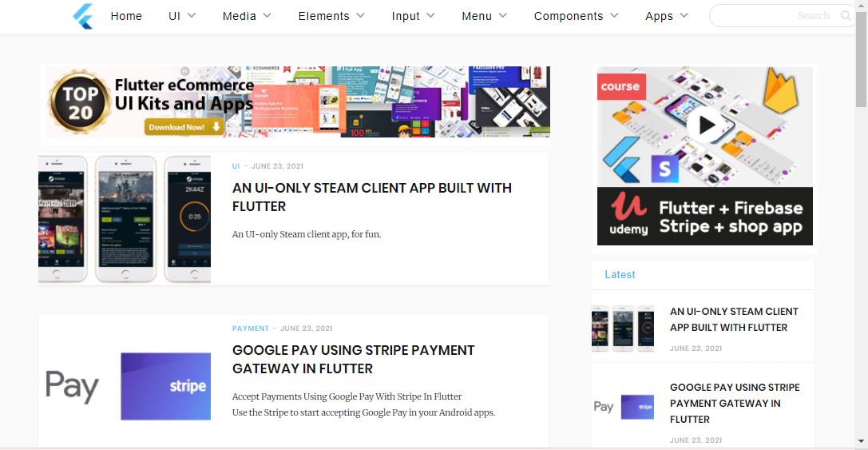Open Google Pay Stripe article thumbnail
The width and height of the screenshot is (868, 450).
[125, 386]
